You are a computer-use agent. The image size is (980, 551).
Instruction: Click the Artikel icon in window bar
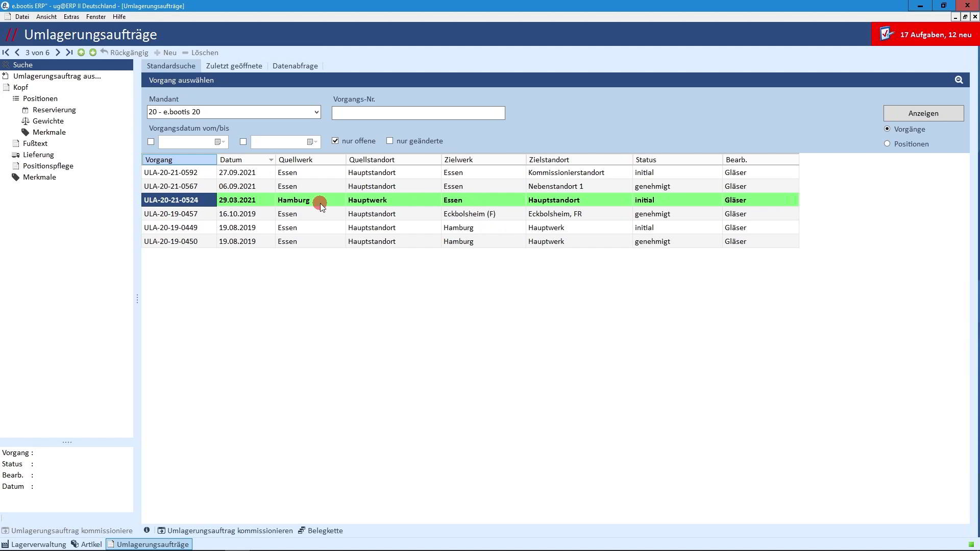tap(75, 544)
